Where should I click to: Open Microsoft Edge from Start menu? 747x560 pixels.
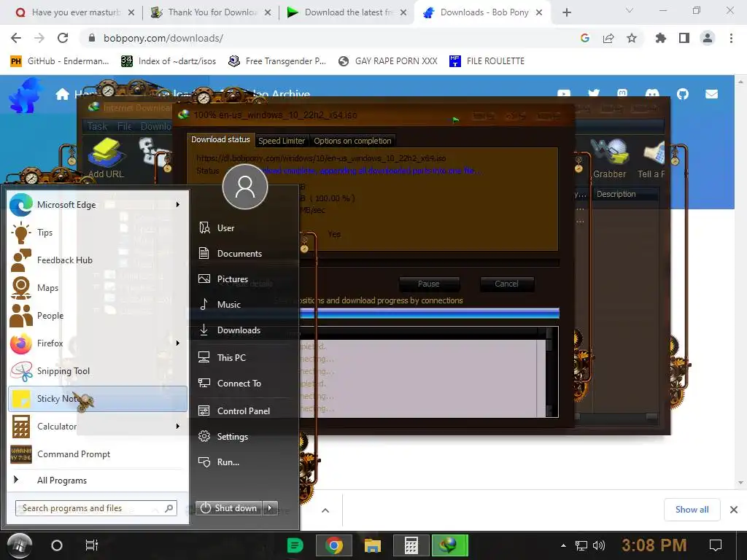click(98, 205)
